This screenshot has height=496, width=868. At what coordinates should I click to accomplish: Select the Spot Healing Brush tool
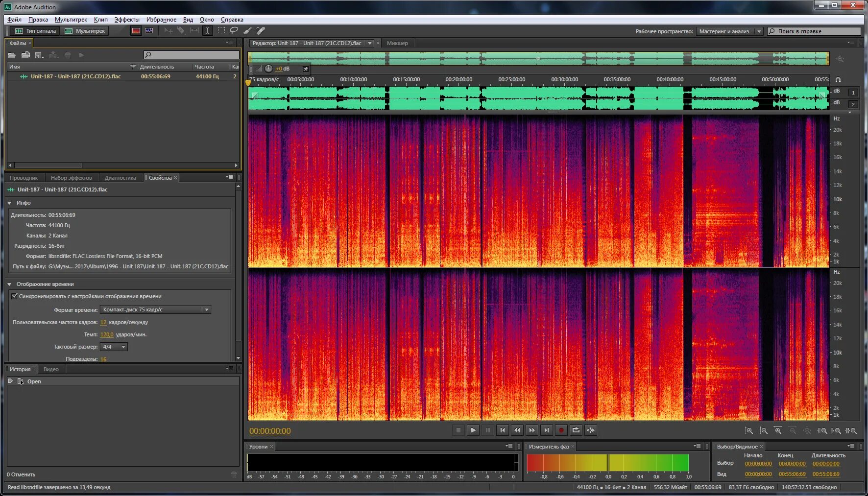261,31
